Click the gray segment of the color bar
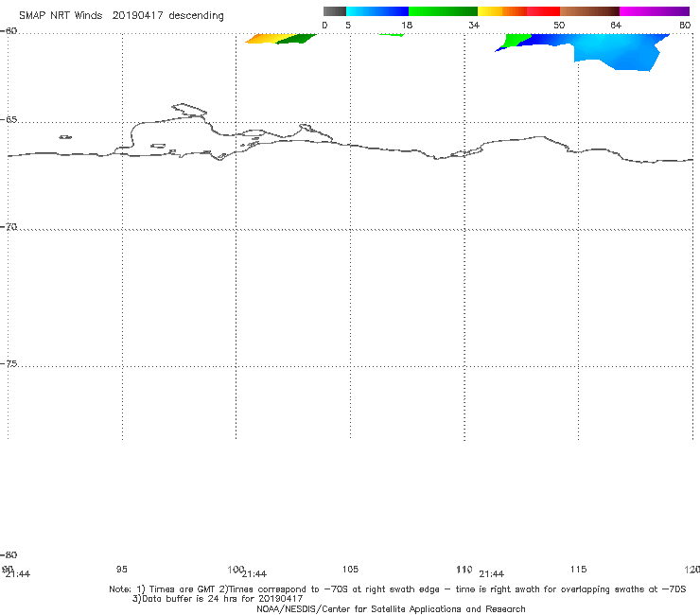This screenshot has width=700, height=615. (335, 11)
